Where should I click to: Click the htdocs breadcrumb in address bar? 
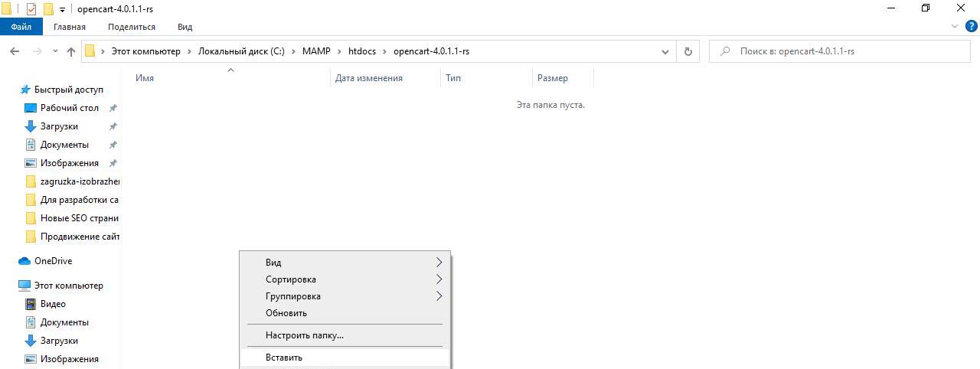(x=362, y=51)
